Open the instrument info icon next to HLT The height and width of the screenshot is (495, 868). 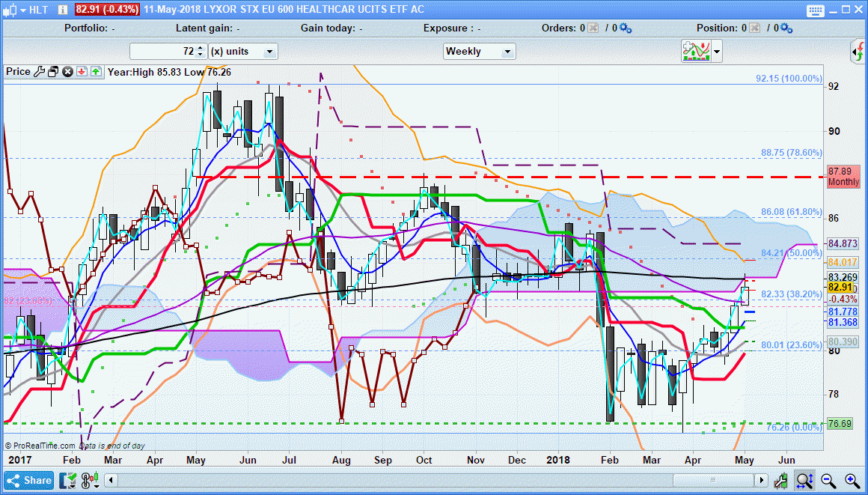coord(63,10)
